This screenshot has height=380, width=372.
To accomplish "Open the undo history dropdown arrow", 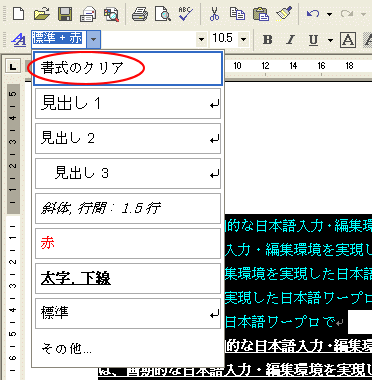I will click(x=329, y=14).
